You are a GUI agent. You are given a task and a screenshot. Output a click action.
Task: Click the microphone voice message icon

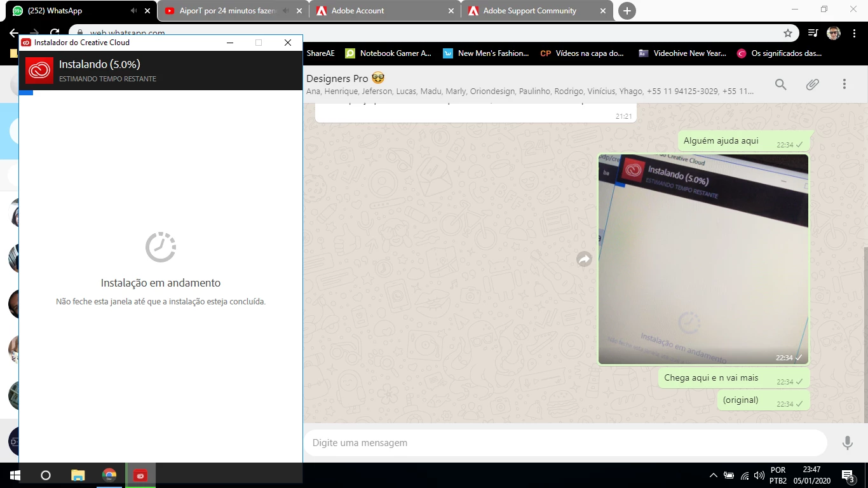(x=847, y=443)
